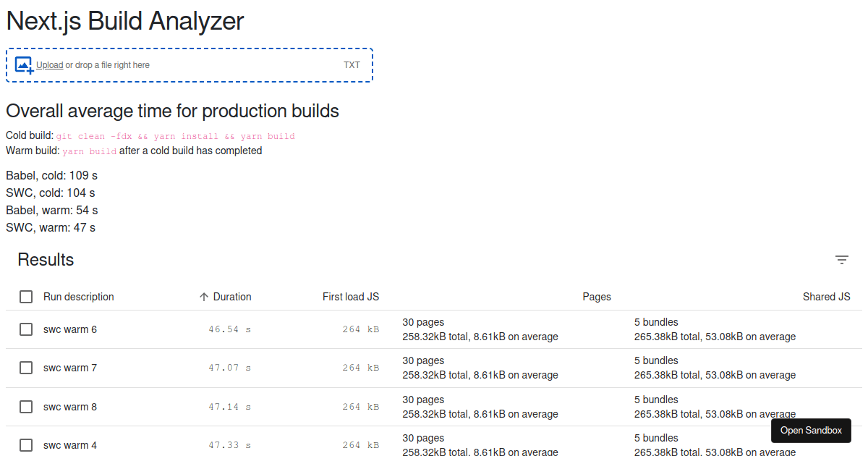The width and height of the screenshot is (868, 456).
Task: Toggle the select-all checkbox in the table header
Action: pos(26,297)
